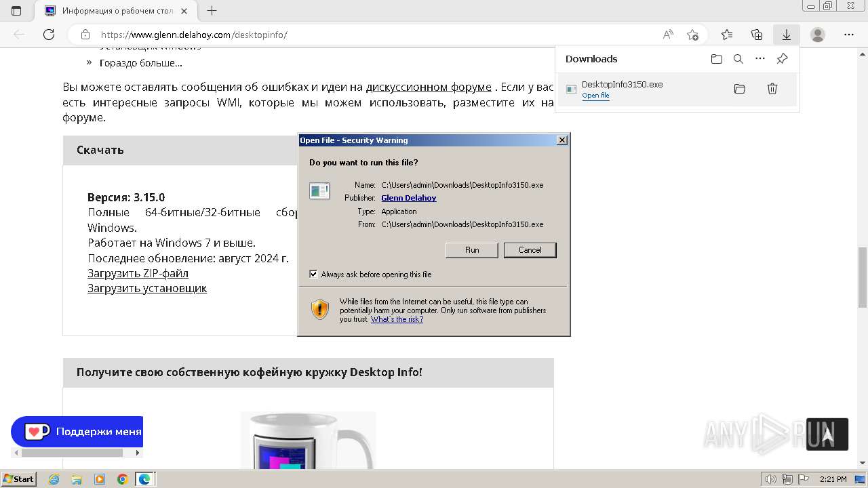Click the Поддержи меня button
The image size is (868, 488).
(x=77, y=432)
